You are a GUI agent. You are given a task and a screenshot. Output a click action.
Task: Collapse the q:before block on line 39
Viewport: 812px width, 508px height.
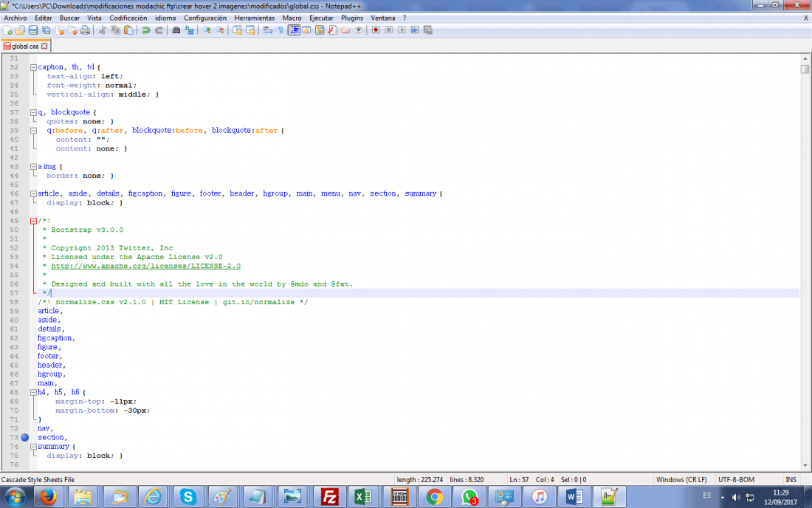[33, 131]
